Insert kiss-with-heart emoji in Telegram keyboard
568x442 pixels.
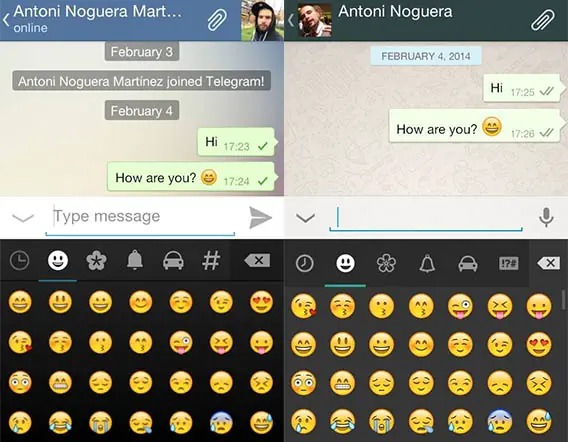pyautogui.click(x=20, y=342)
